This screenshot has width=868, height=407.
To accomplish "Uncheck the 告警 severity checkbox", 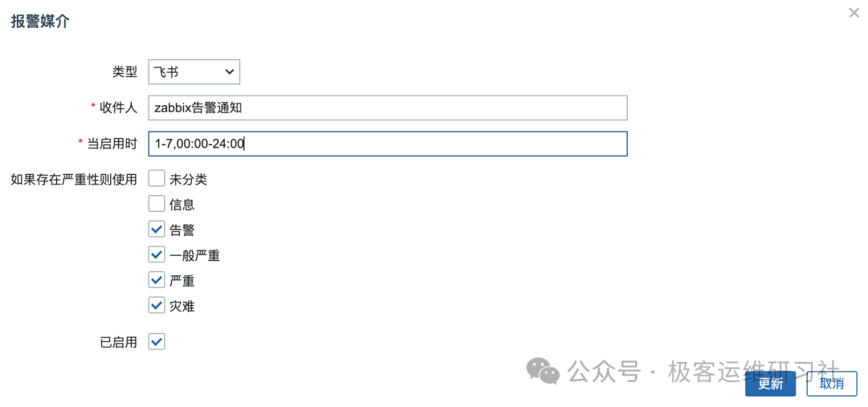I will coord(157,230).
